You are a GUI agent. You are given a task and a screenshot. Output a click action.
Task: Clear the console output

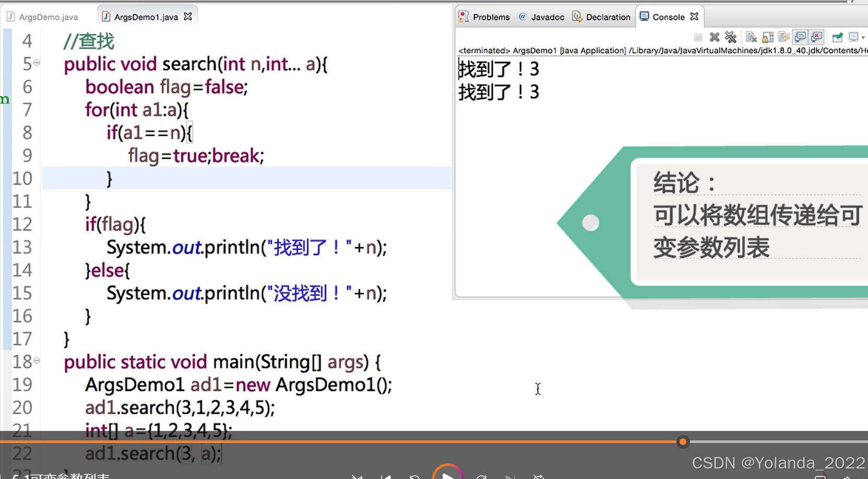(751, 37)
